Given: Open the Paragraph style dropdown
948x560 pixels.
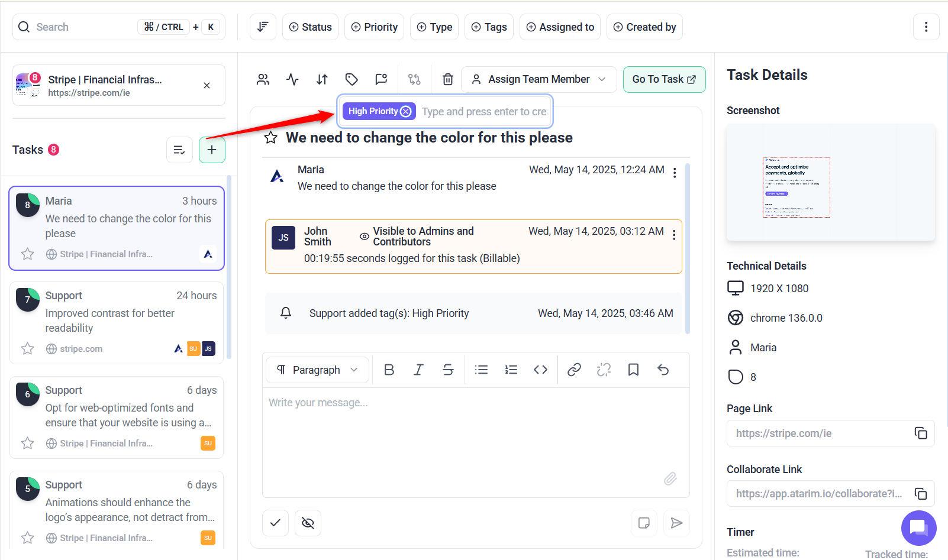Looking at the screenshot, I should pos(317,370).
